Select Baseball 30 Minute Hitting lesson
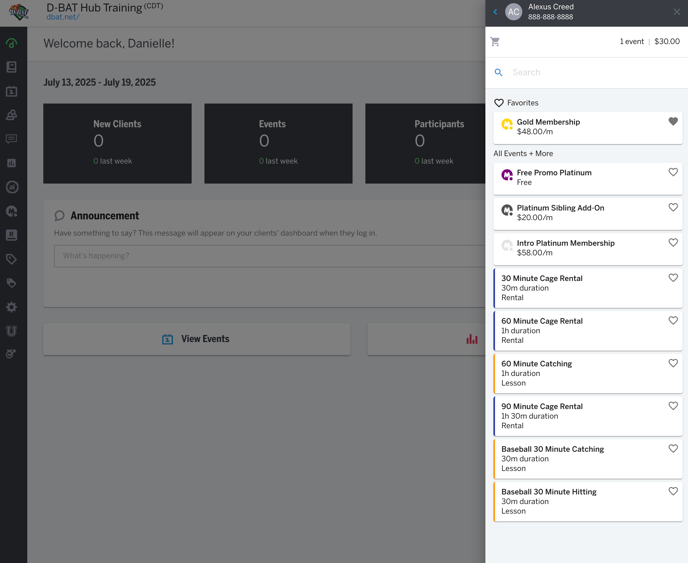The width and height of the screenshot is (688, 563). pos(588,502)
